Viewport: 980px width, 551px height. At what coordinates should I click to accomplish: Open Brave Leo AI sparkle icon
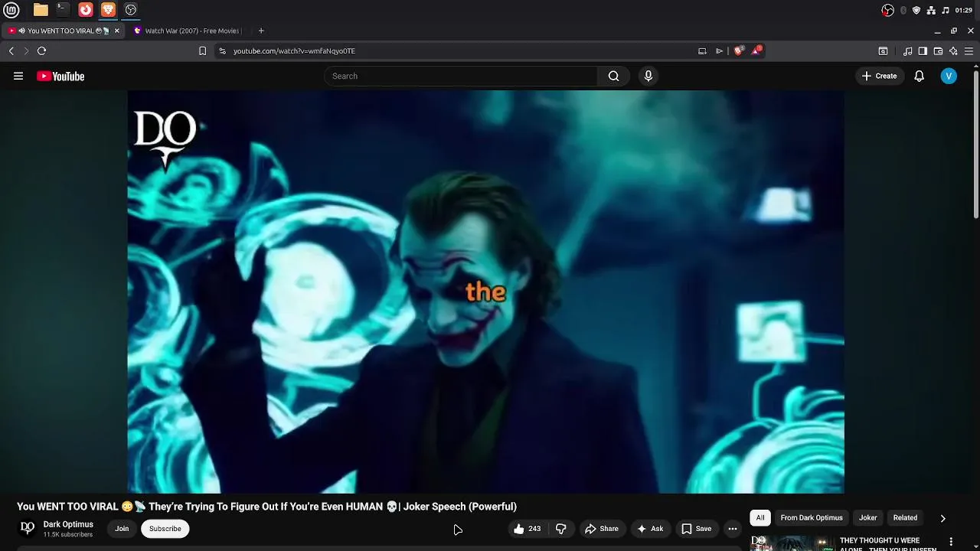[x=953, y=51]
